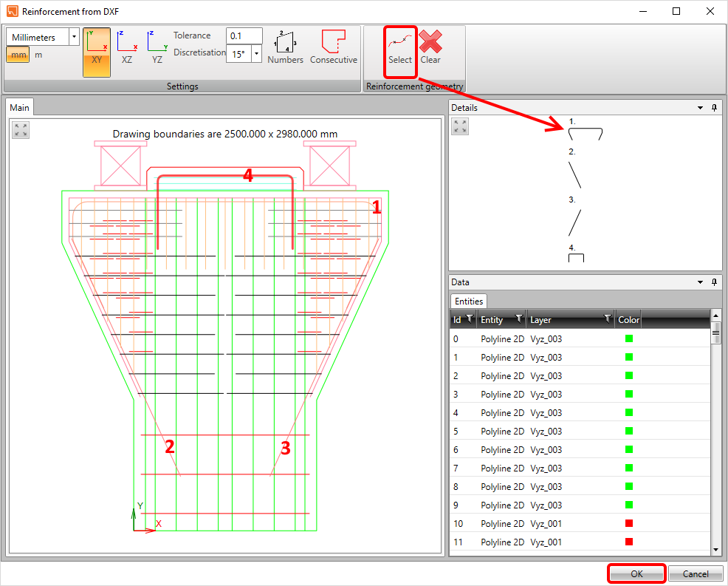Viewport: 728px width, 586px height.
Task: Open the Main tab
Action: 20,108
